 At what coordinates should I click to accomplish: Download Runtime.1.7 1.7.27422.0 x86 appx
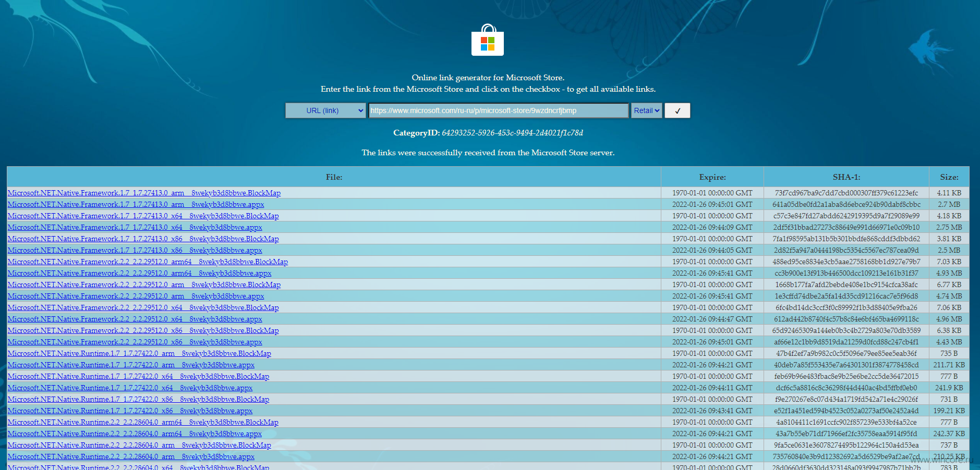(x=130, y=411)
